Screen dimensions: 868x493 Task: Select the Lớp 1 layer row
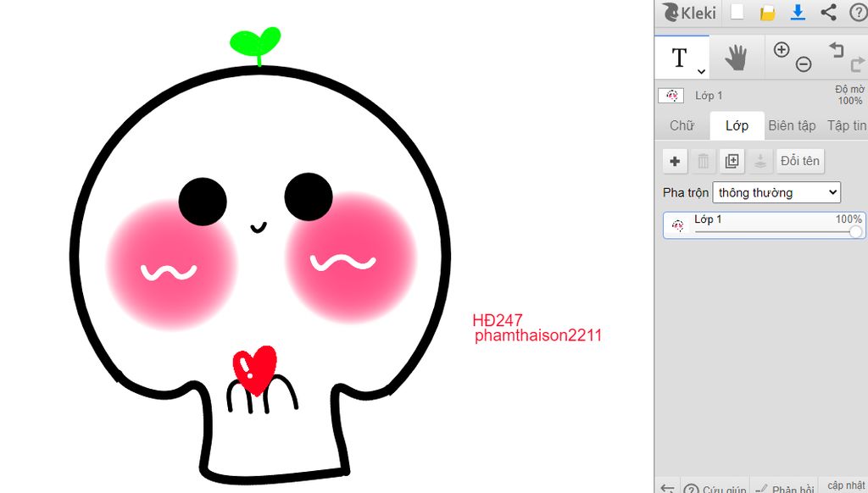click(x=764, y=225)
